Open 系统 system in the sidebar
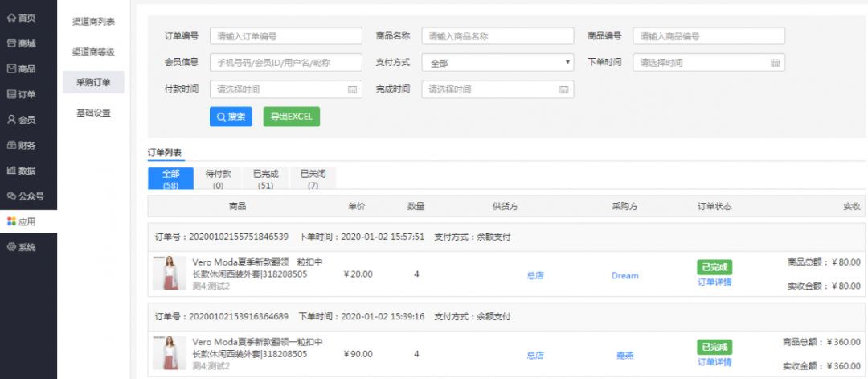Image resolution: width=868 pixels, height=379 pixels. point(23,247)
